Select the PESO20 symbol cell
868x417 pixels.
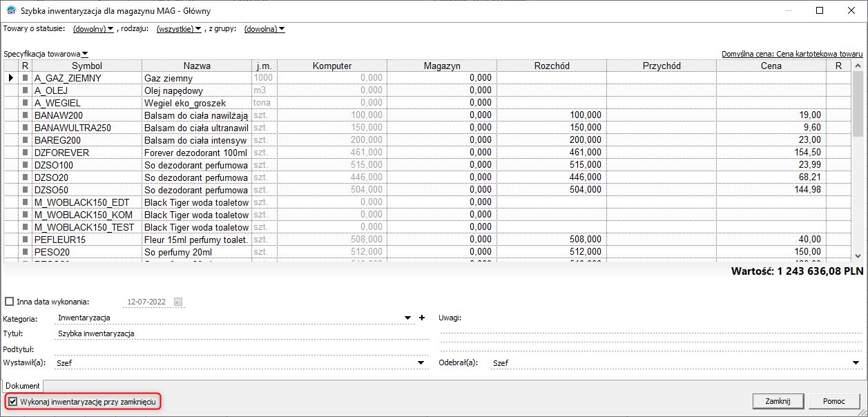click(87, 252)
